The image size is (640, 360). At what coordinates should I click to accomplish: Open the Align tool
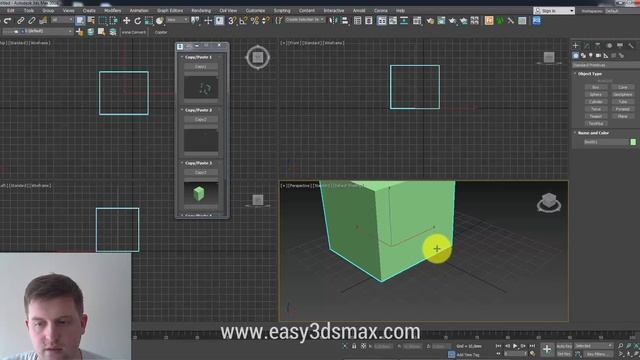[345, 20]
